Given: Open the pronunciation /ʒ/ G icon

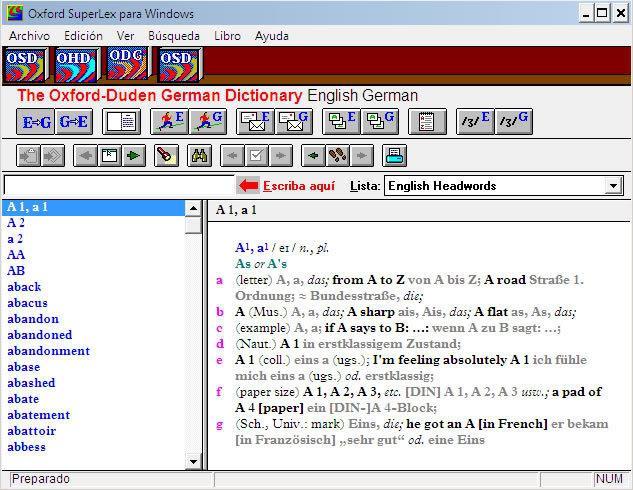Looking at the screenshot, I should tap(514, 121).
